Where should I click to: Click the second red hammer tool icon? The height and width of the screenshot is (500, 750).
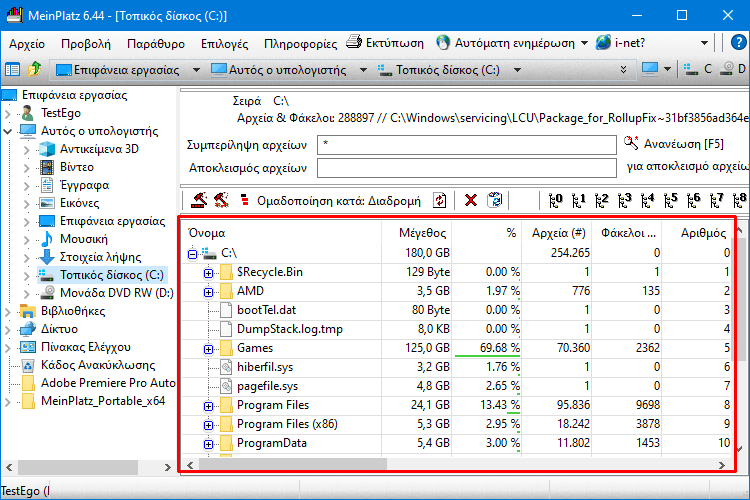(x=221, y=200)
